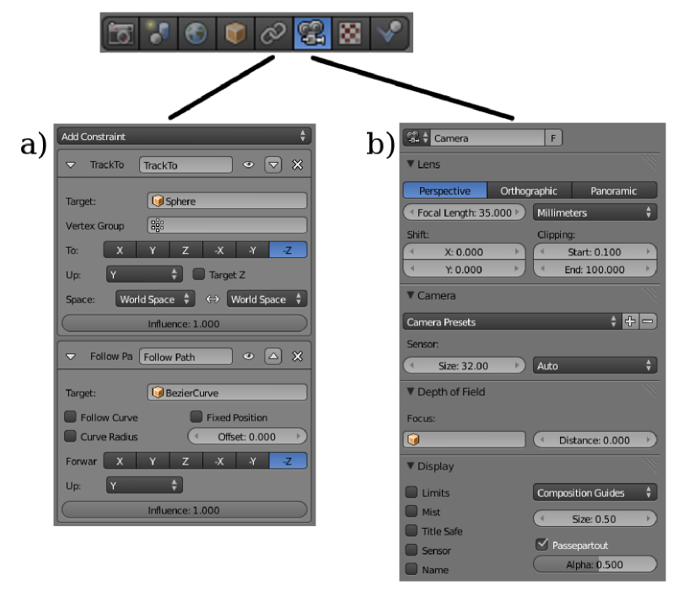Set TrackTo To axis to X
Viewport: 700px width, 613px height.
(x=120, y=250)
